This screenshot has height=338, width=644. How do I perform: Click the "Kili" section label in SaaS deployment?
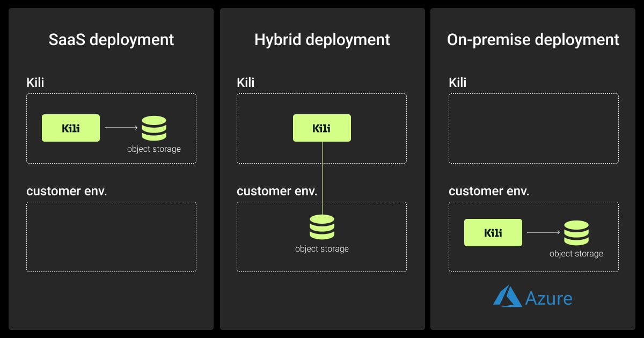[35, 83]
